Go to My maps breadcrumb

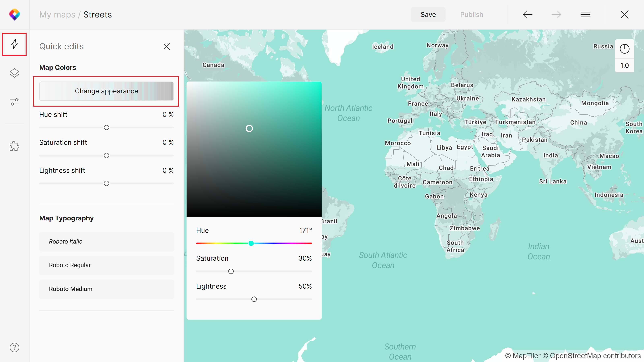point(57,14)
